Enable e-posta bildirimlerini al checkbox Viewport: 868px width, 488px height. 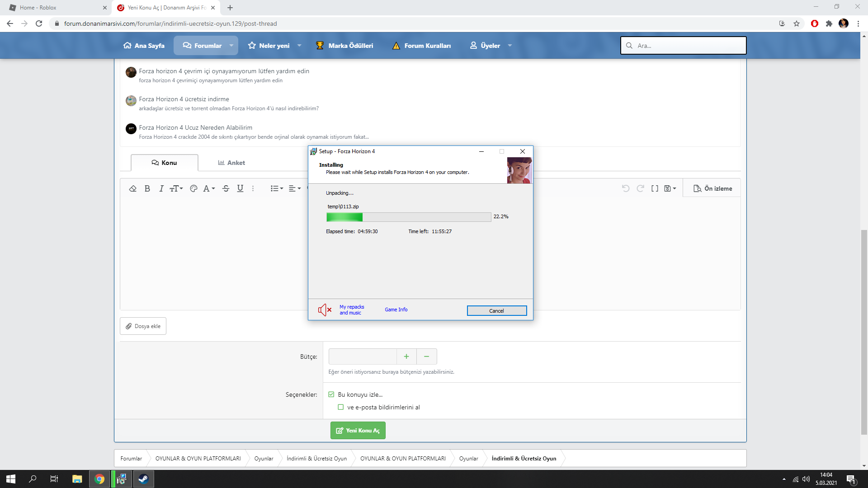(341, 407)
